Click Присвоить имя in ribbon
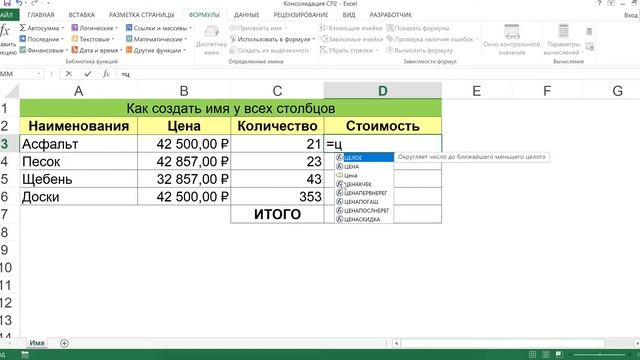Viewport: 640px width, 360px height. point(258,28)
